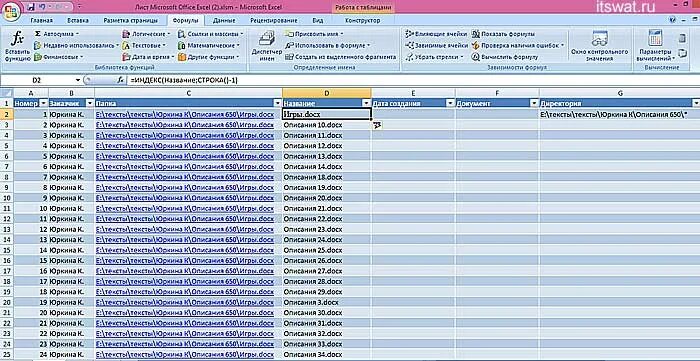Click Присвоить имя
Image resolution: width=700 pixels, height=361 pixels.
(x=314, y=34)
